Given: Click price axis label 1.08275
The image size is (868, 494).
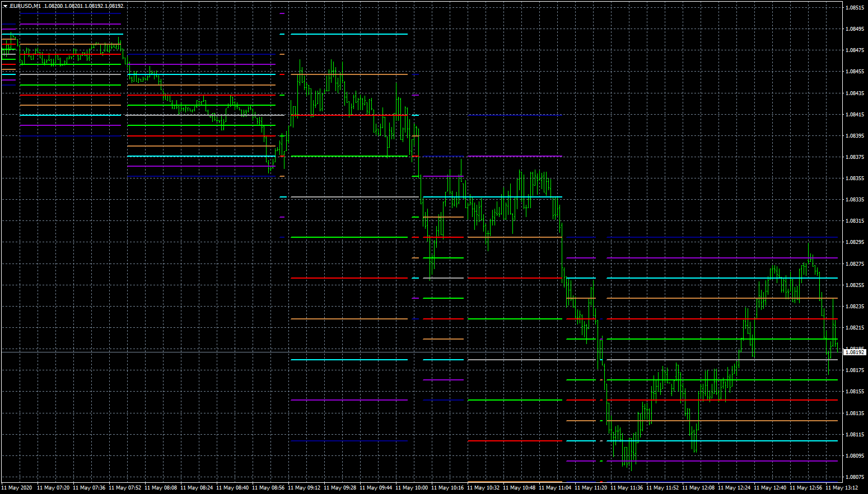Looking at the screenshot, I should [x=855, y=264].
